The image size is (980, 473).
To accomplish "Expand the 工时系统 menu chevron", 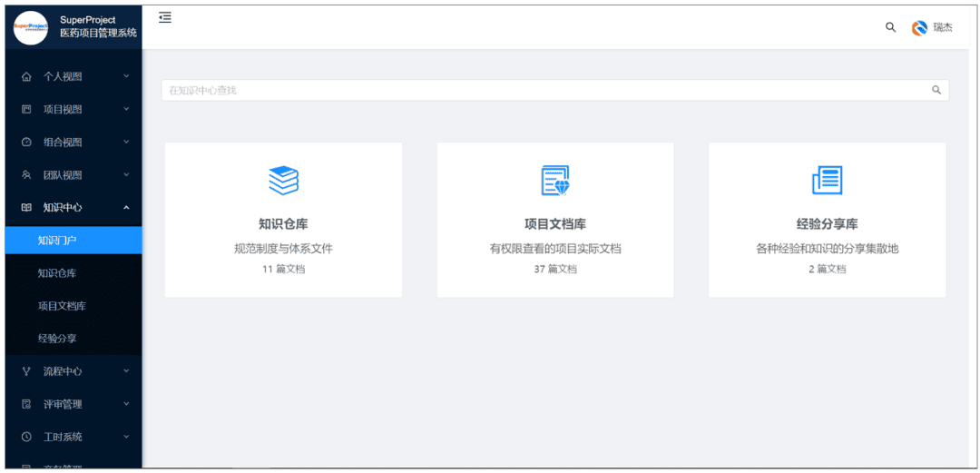I will 126,437.
